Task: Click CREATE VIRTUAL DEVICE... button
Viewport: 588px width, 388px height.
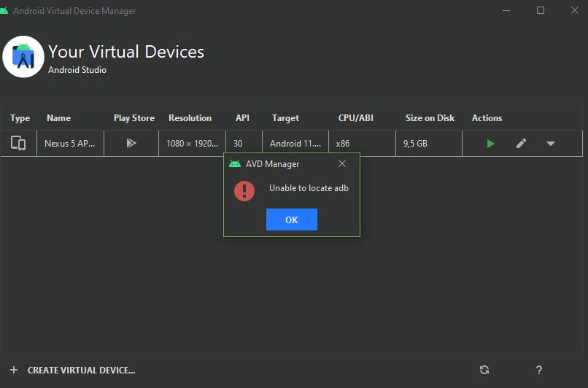Action: point(82,370)
